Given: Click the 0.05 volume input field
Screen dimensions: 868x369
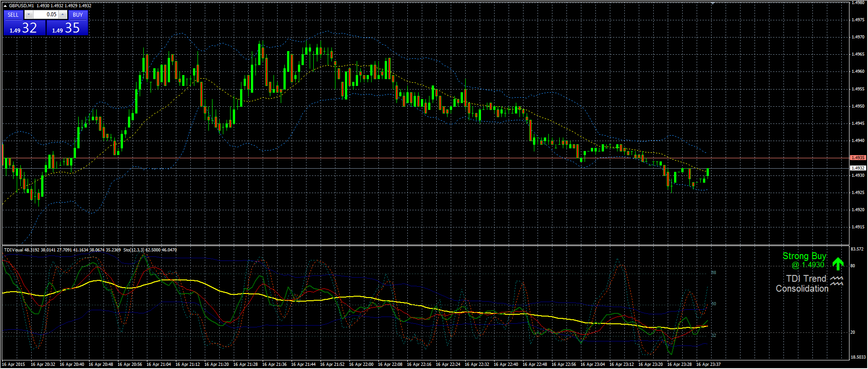Looking at the screenshot, I should coord(46,14).
